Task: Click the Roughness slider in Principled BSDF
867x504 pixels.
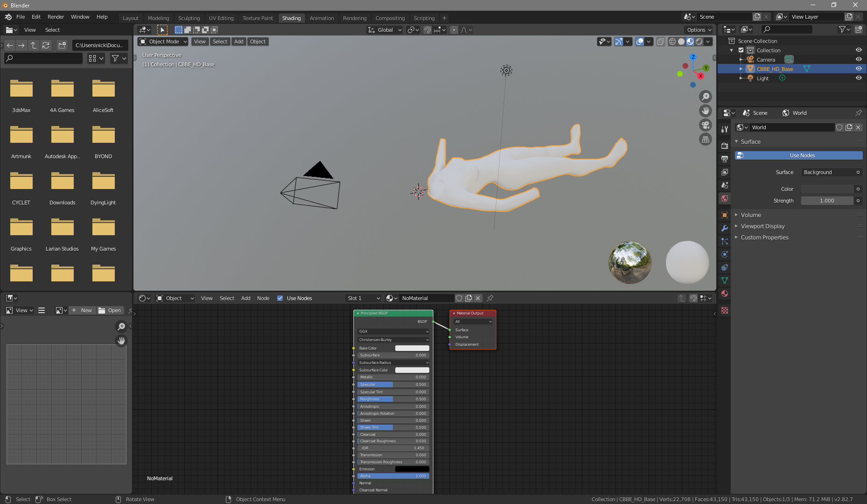Action: (393, 399)
